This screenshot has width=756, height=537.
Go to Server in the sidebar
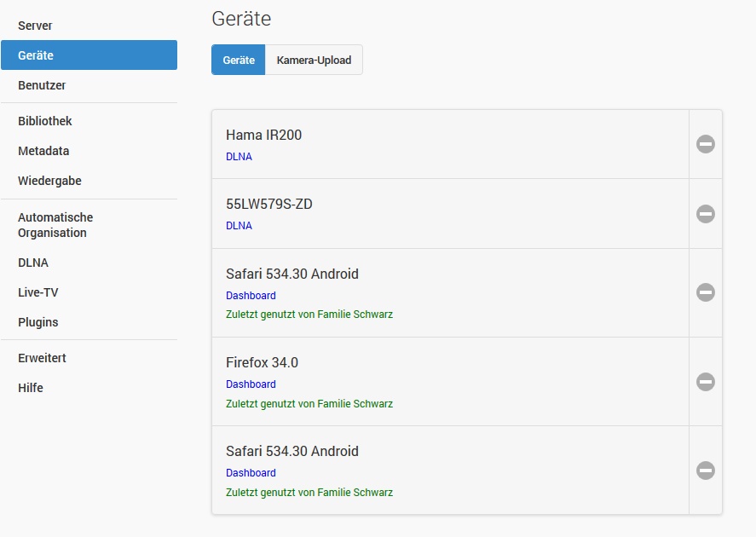(35, 26)
